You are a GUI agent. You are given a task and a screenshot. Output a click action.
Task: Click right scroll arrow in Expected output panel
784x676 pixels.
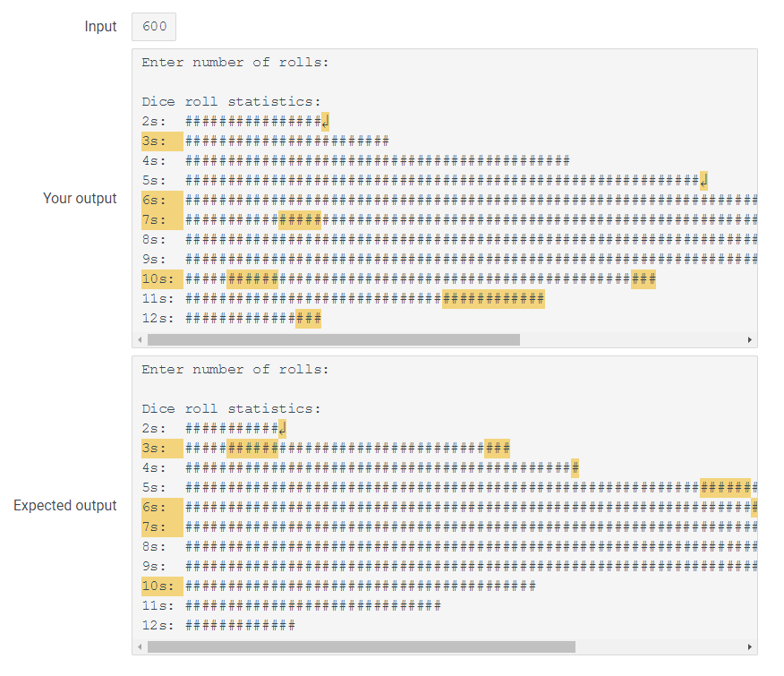[750, 646]
